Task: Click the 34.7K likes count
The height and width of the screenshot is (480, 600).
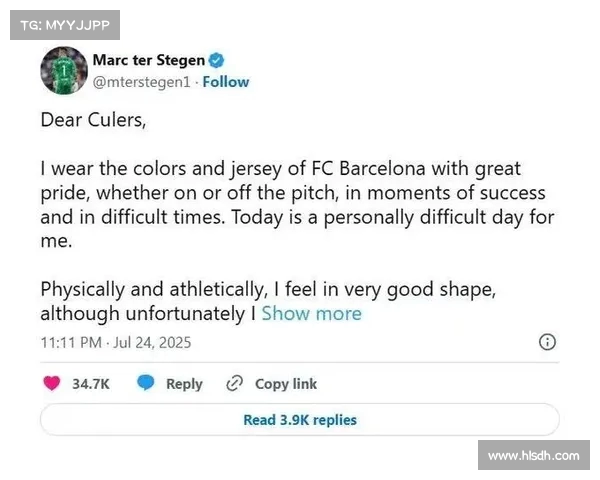Action: pyautogui.click(x=91, y=384)
